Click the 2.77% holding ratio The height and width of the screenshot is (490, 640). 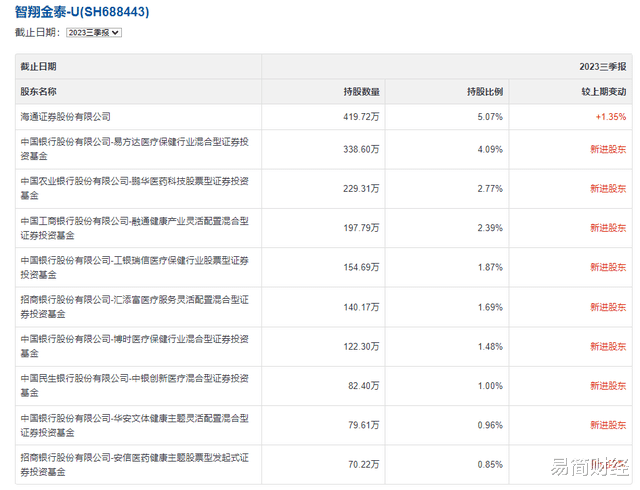(x=490, y=188)
